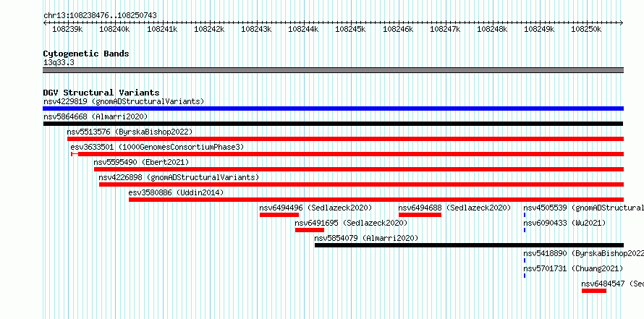Screen dimensions: 644x319
Task: Click the nsv4229819 gnomAD blue variant bar
Action: [333, 109]
